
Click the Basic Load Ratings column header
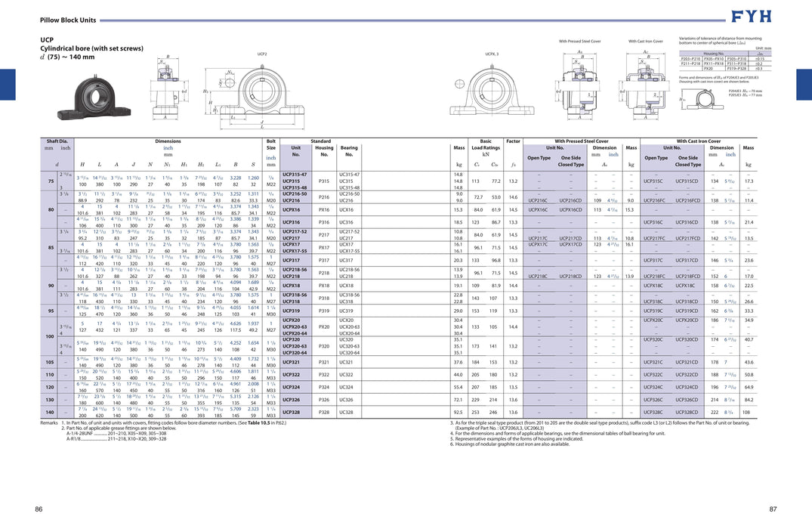coord(486,144)
